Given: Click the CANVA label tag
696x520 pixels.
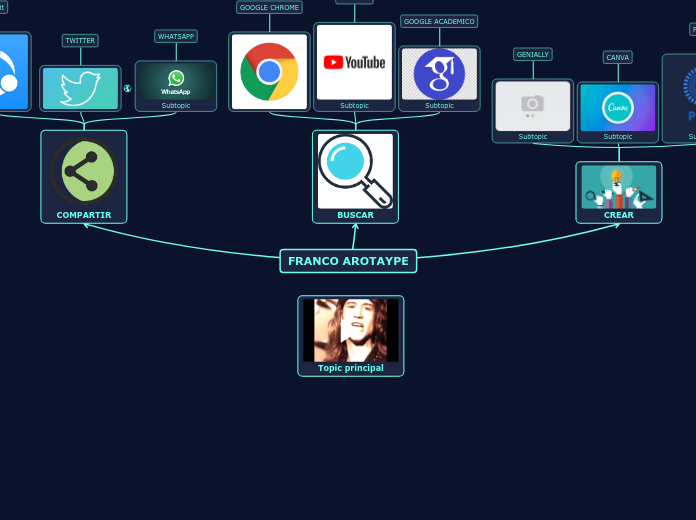Looking at the screenshot, I should (x=617, y=57).
